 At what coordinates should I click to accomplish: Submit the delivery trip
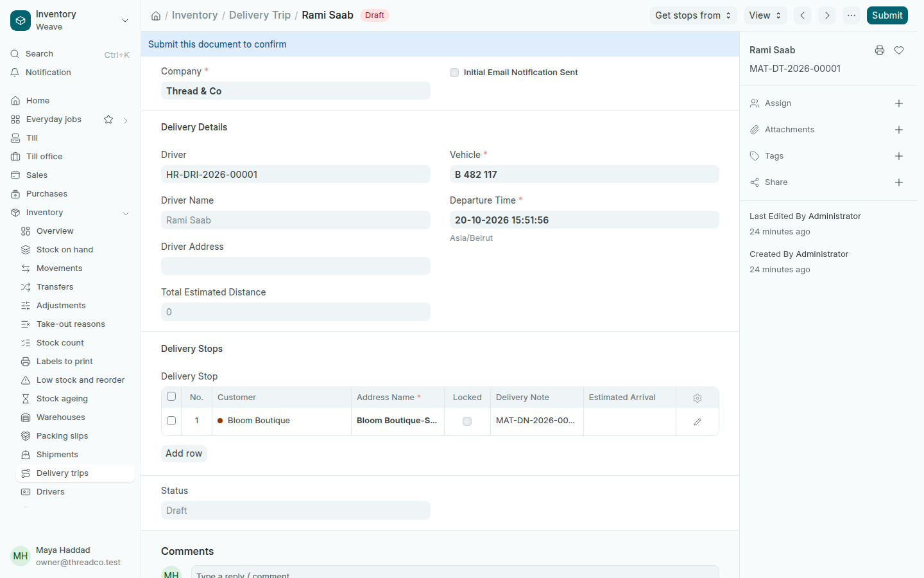(887, 15)
